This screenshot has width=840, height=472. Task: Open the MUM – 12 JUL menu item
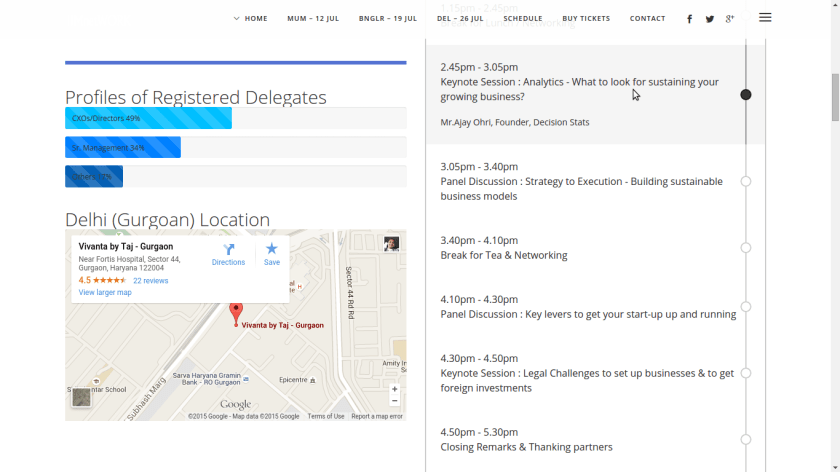tap(310, 18)
